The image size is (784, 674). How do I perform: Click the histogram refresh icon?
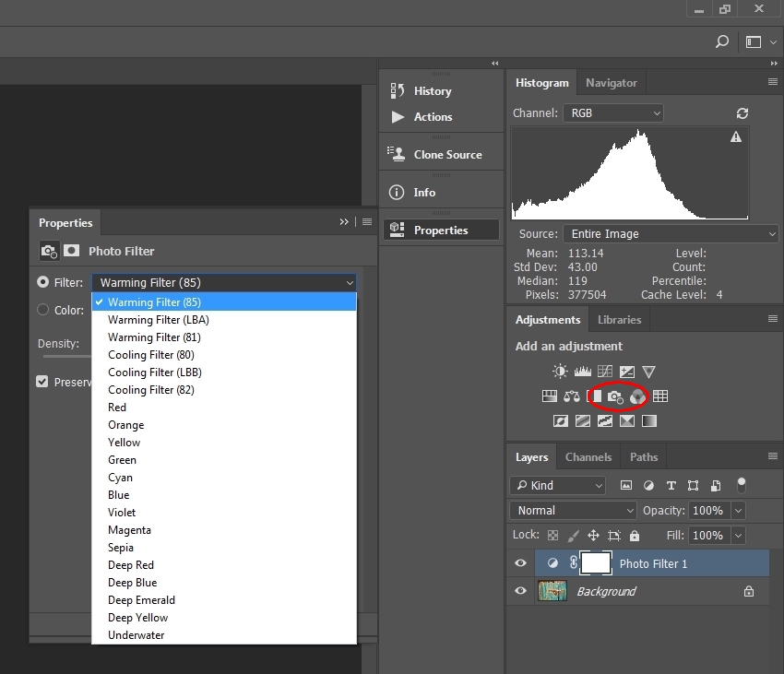[742, 113]
